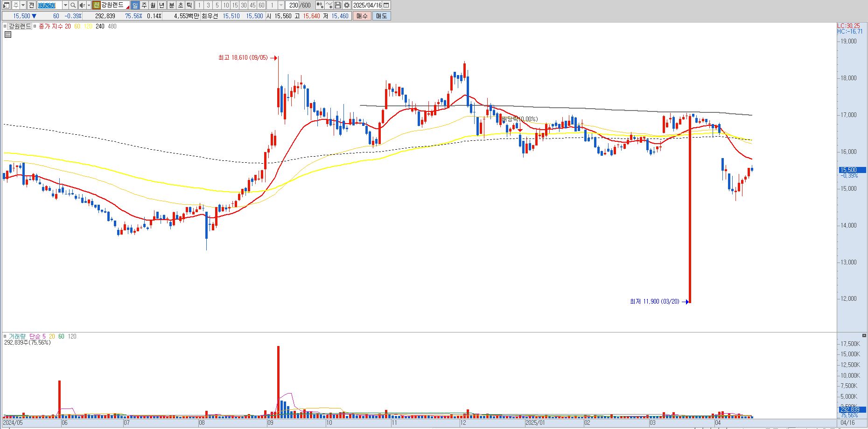The image size is (868, 429).
Task: Switch to tick 틱 chart period
Action: (x=189, y=5)
